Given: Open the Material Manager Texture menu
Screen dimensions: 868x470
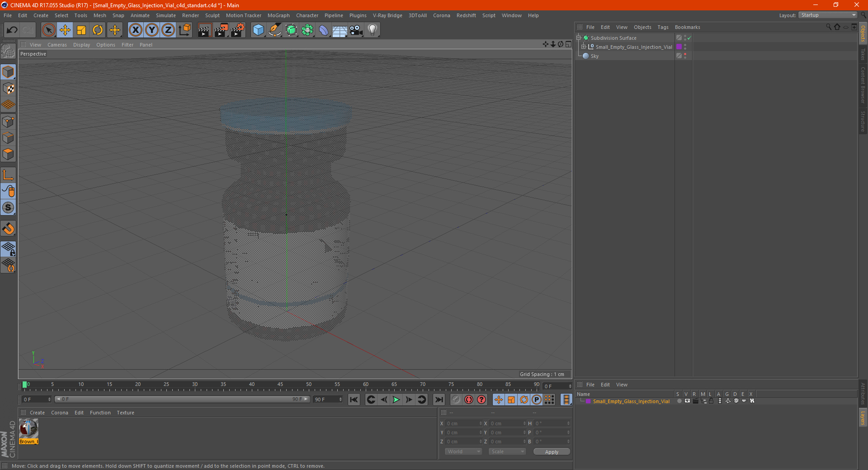Looking at the screenshot, I should click(125, 413).
